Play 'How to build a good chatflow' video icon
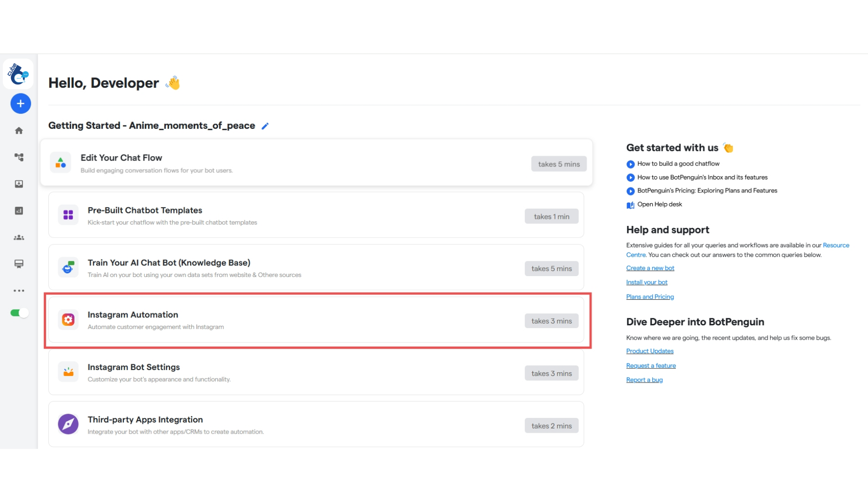The image size is (868, 502). click(630, 164)
